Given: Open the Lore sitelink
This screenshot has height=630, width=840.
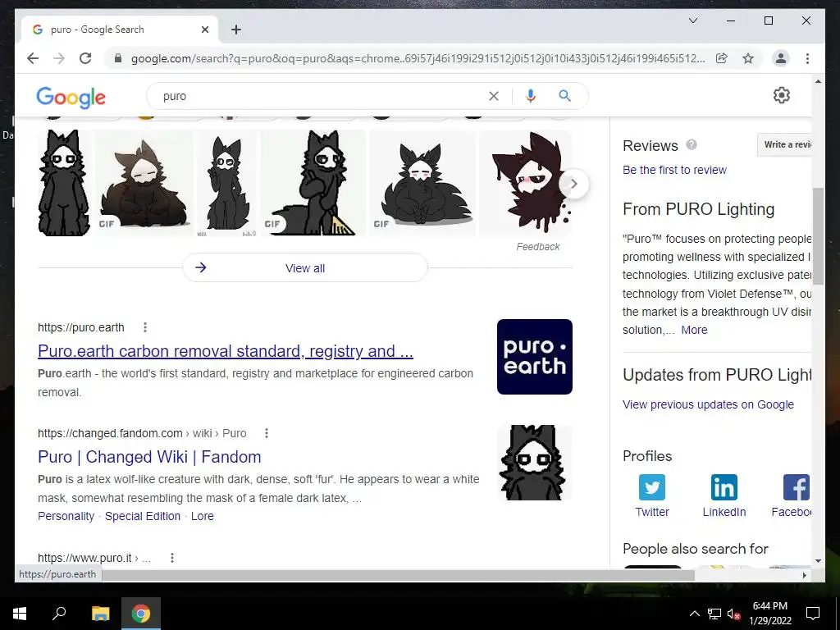Looking at the screenshot, I should coord(203,516).
